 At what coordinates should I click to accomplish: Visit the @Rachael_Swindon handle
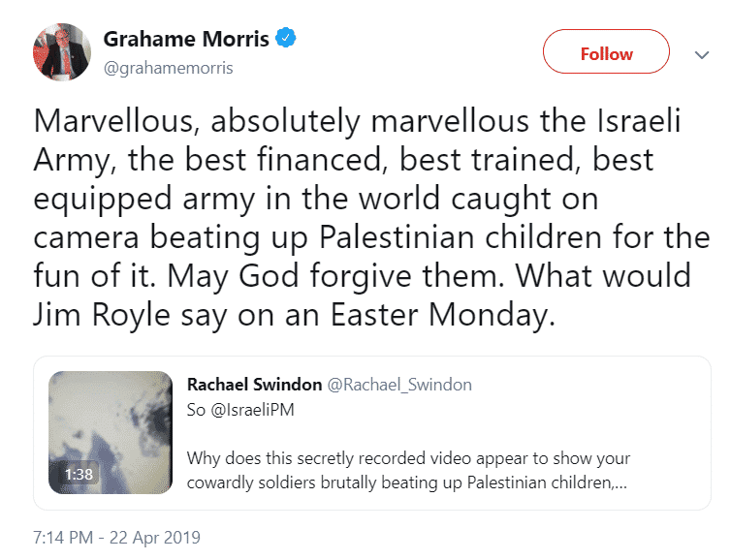pos(399,385)
